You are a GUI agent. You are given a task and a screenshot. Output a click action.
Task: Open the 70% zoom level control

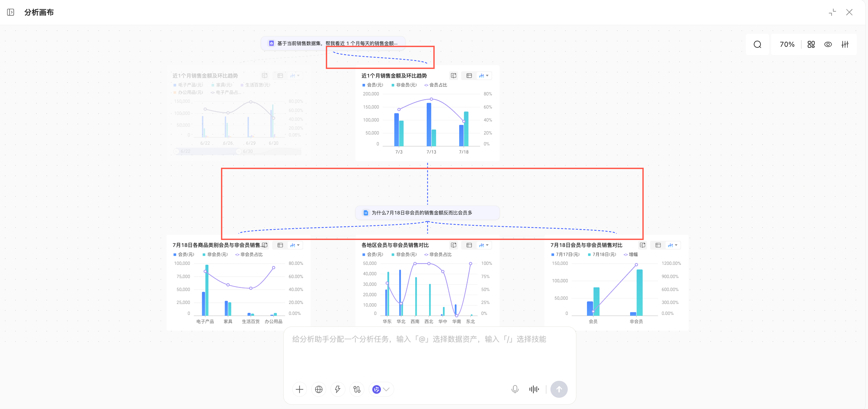coord(787,44)
